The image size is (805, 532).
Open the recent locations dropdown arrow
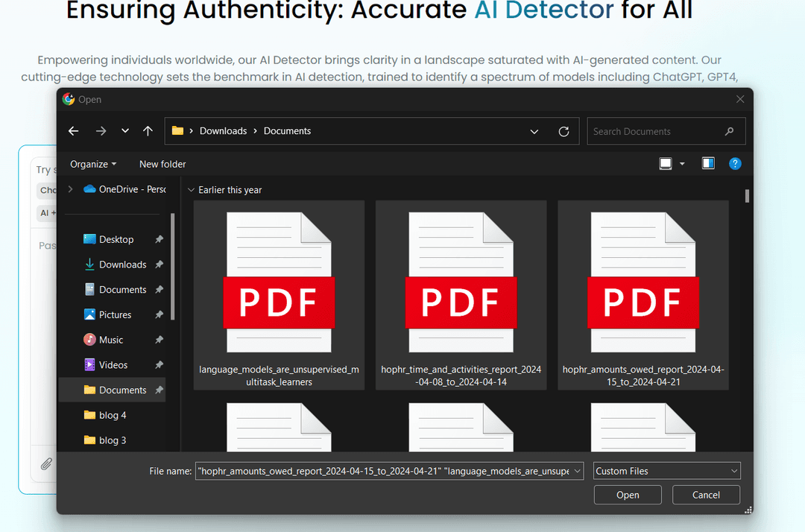coord(124,131)
